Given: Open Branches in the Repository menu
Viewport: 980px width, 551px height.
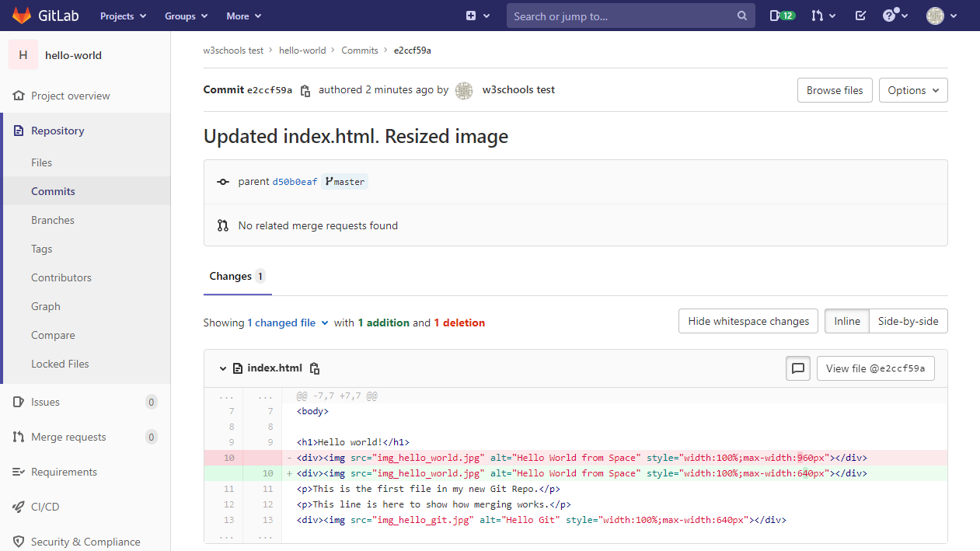Looking at the screenshot, I should tap(53, 220).
